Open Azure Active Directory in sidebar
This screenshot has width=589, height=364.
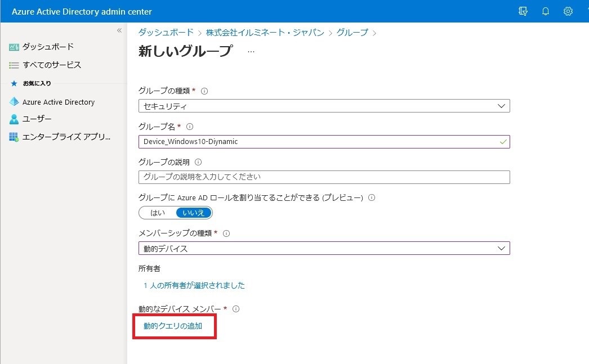coord(59,102)
